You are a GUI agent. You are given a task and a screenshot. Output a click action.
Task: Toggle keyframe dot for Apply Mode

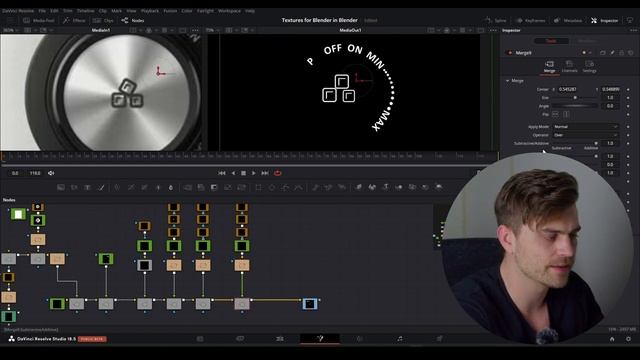pyautogui.click(x=628, y=127)
